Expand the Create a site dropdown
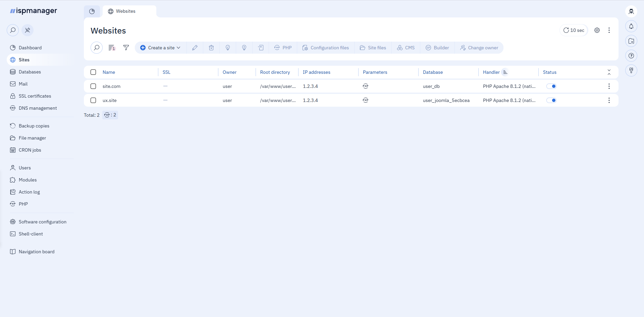This screenshot has width=644, height=317. [160, 48]
